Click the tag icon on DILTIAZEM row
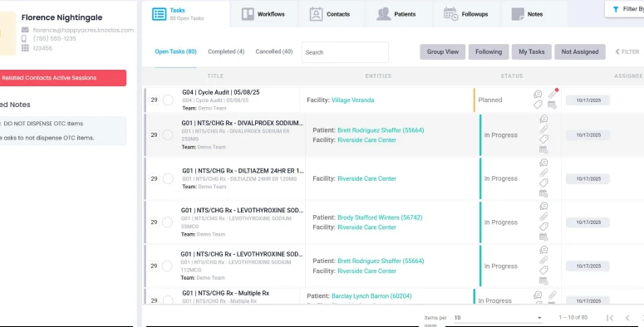644x327 pixels. (x=543, y=183)
